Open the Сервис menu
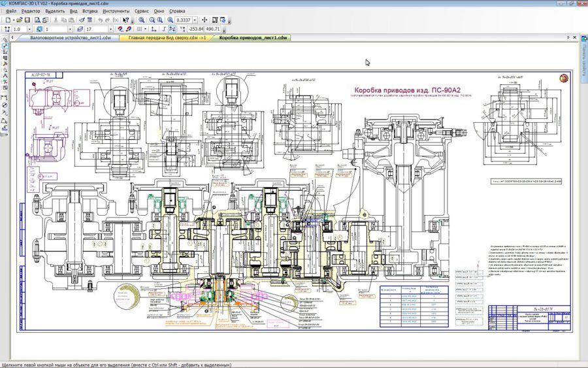Screen dimensions: 588x368 click(141, 11)
